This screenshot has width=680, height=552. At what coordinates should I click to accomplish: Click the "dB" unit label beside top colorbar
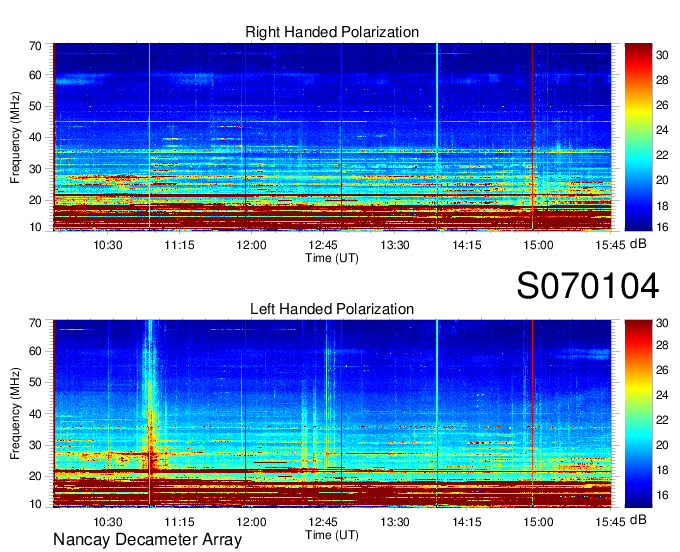[638, 244]
